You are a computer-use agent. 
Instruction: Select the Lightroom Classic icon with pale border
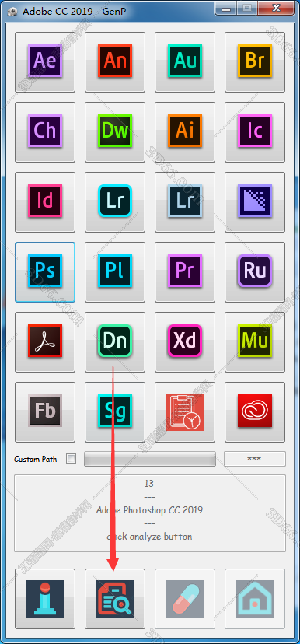(185, 202)
